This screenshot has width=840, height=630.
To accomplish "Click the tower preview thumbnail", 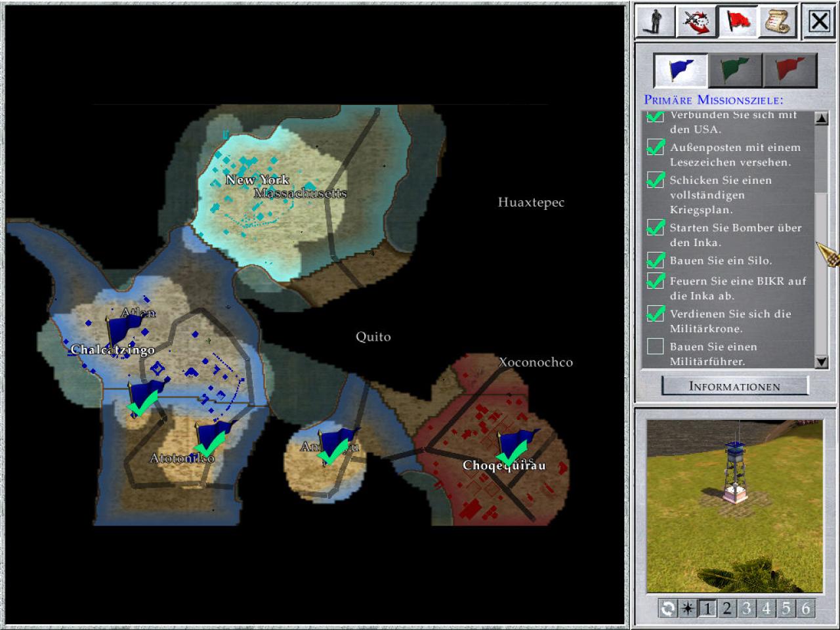I will click(734, 506).
